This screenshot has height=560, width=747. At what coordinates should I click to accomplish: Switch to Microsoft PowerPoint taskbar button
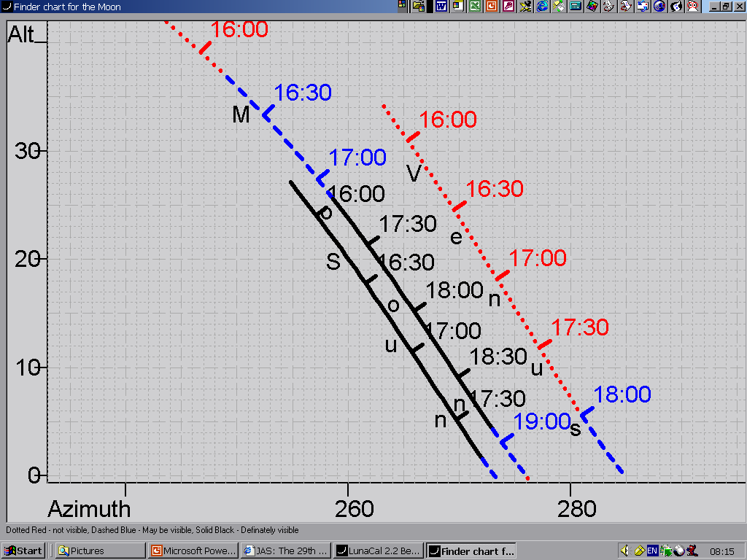coord(193,551)
